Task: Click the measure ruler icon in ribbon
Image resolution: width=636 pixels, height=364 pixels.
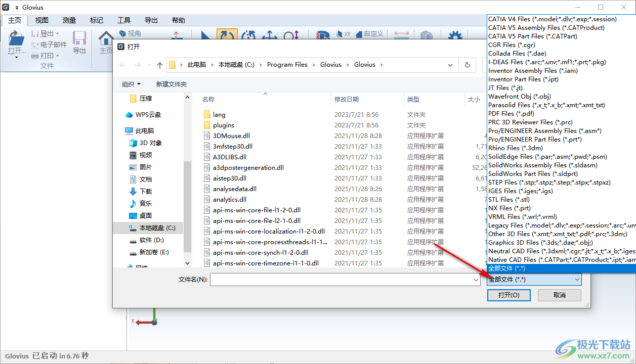Action: [402, 34]
